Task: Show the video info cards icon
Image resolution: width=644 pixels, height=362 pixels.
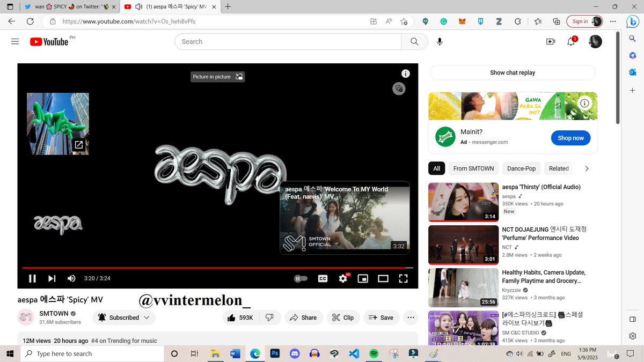Action: (x=406, y=73)
